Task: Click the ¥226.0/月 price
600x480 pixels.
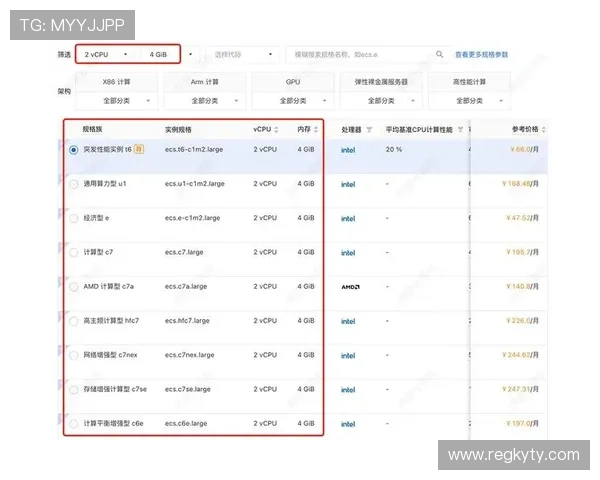Action: [x=522, y=321]
